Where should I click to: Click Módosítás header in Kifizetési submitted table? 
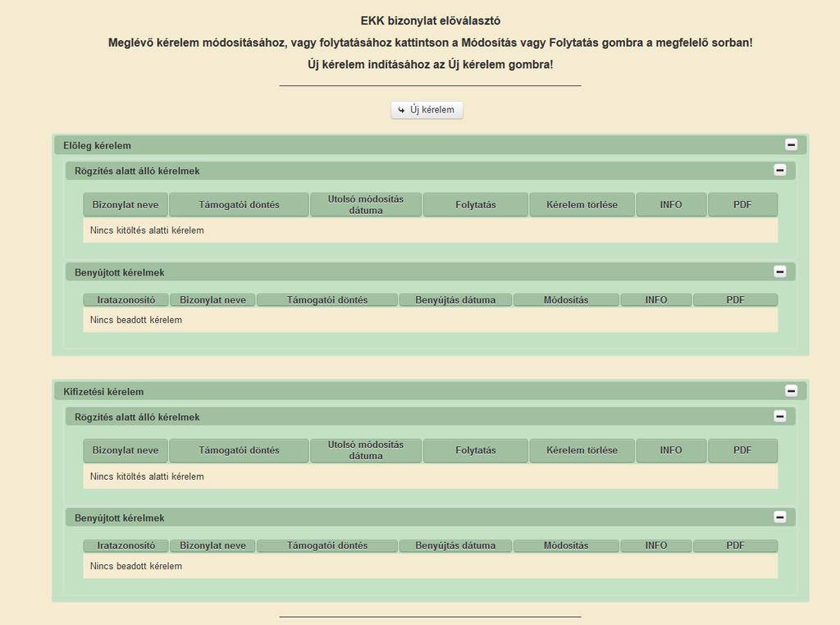(x=566, y=545)
